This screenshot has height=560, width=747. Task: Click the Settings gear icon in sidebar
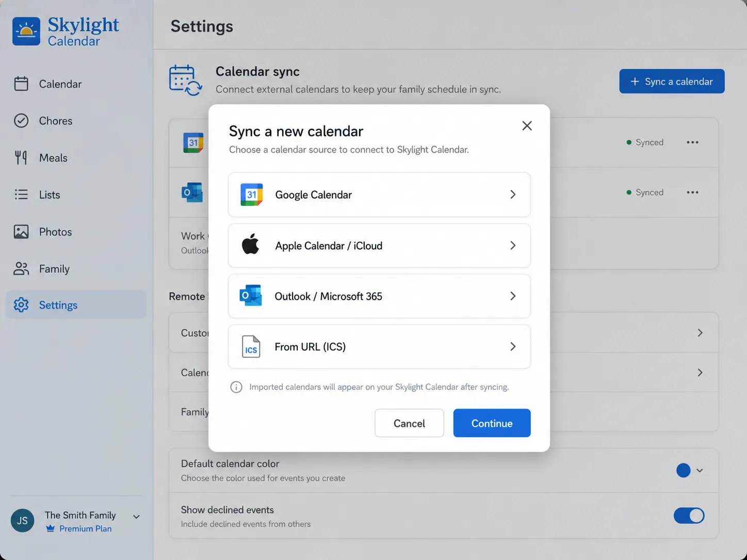tap(21, 305)
